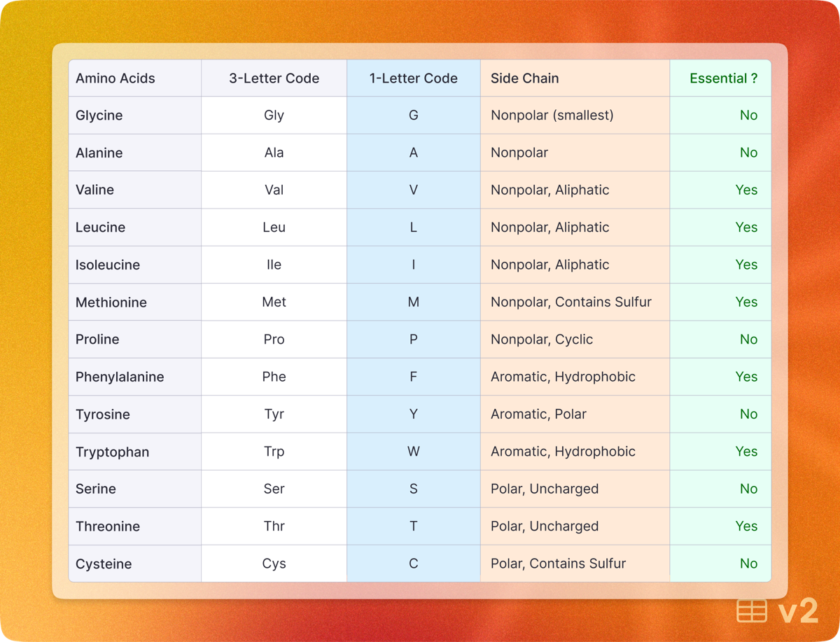Click the No value in the Cysteine row
The height and width of the screenshot is (642, 840).
click(x=748, y=564)
